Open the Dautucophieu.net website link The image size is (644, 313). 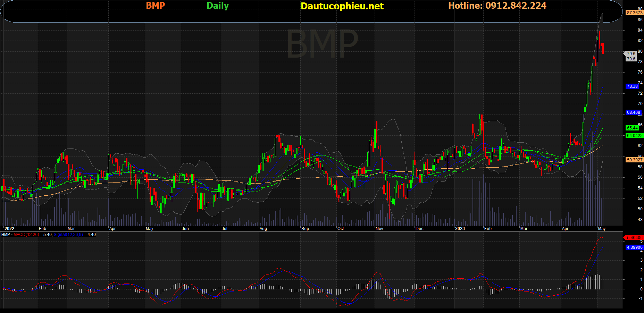[342, 6]
